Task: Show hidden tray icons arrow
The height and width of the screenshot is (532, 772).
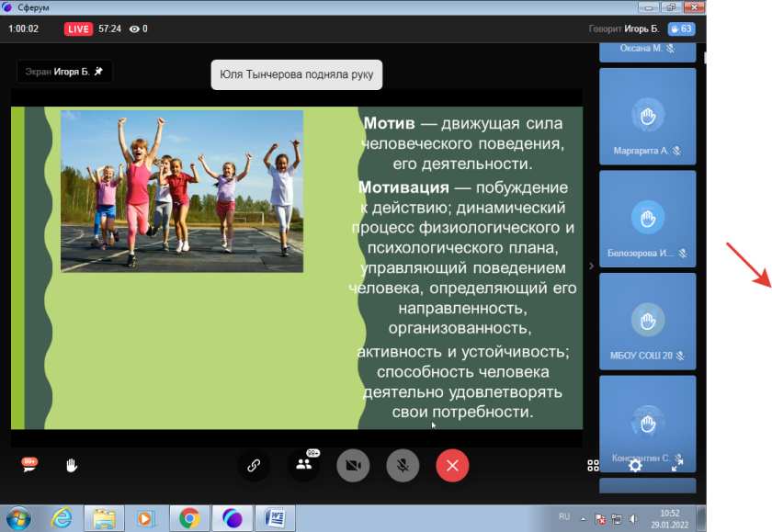Action: (583, 519)
